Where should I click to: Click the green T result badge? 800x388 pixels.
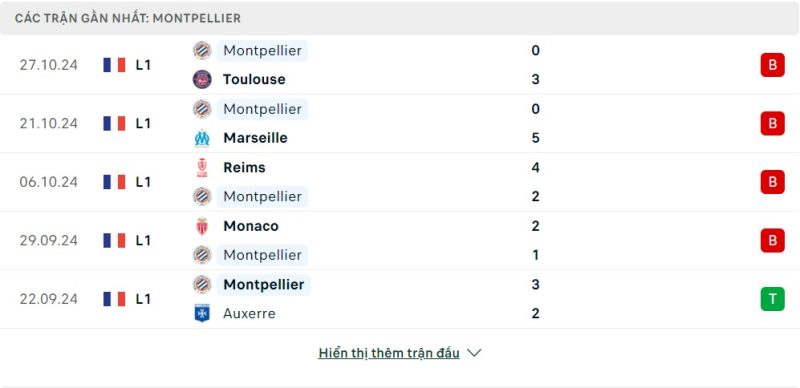point(772,299)
